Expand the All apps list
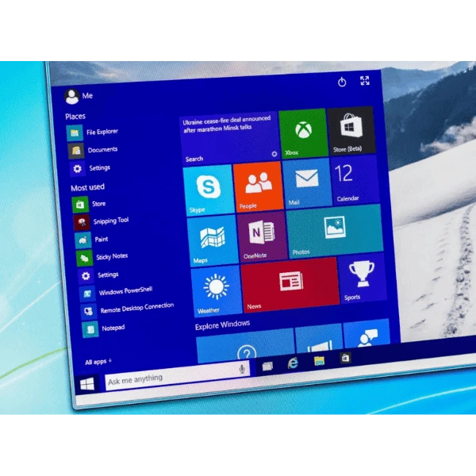The height and width of the screenshot is (476, 476). click(x=98, y=362)
